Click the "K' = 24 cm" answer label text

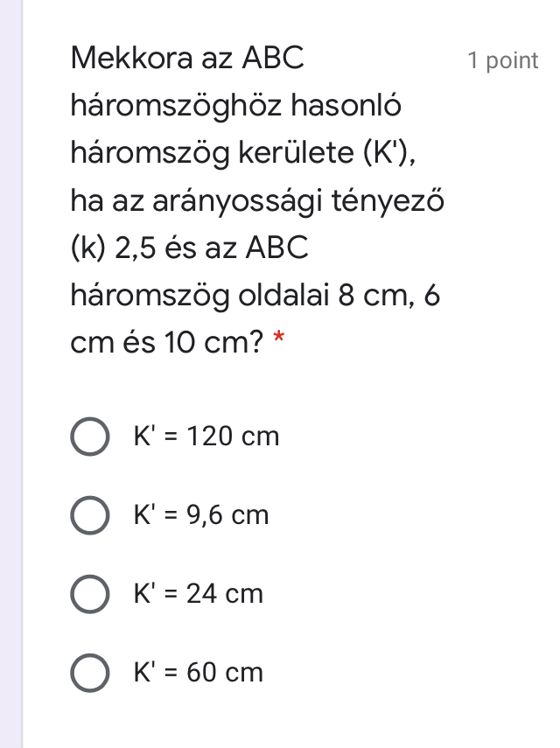(198, 594)
